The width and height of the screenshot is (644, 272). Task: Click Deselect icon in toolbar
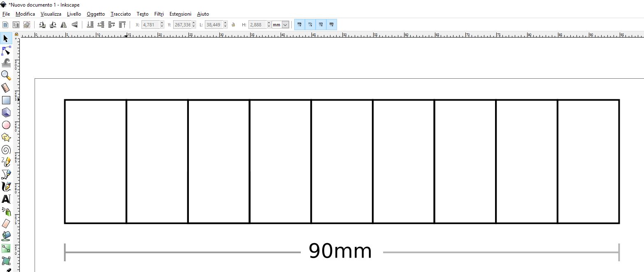tap(27, 25)
